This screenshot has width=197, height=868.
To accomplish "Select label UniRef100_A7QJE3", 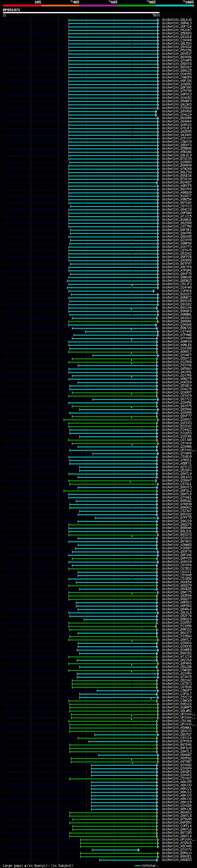I will pos(177,128).
